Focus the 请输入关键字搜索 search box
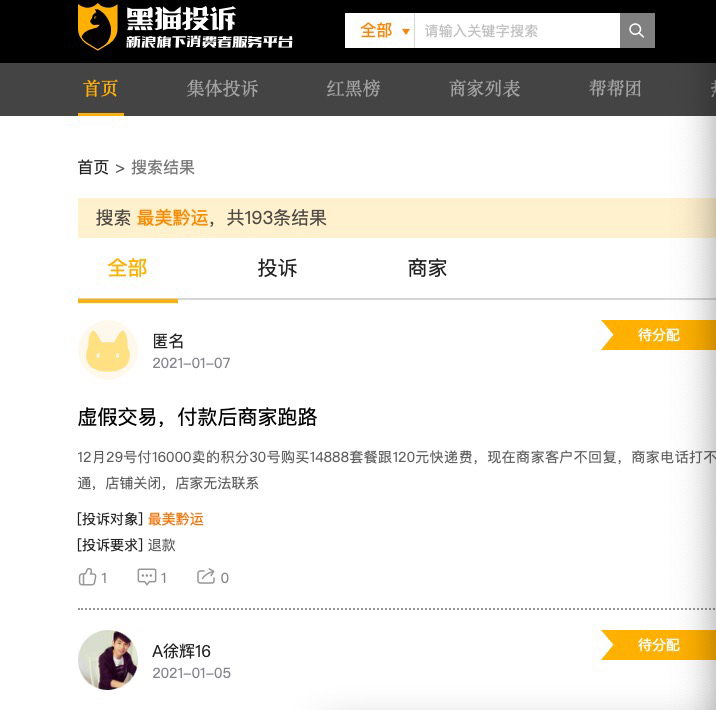Image resolution: width=716 pixels, height=710 pixels. coord(517,31)
